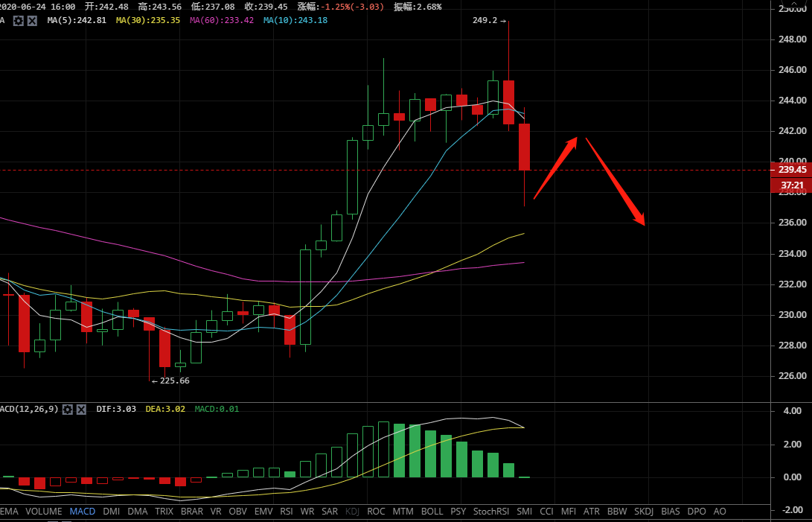Choose the RSI indicator
This screenshot has width=812, height=522.
pyautogui.click(x=287, y=512)
